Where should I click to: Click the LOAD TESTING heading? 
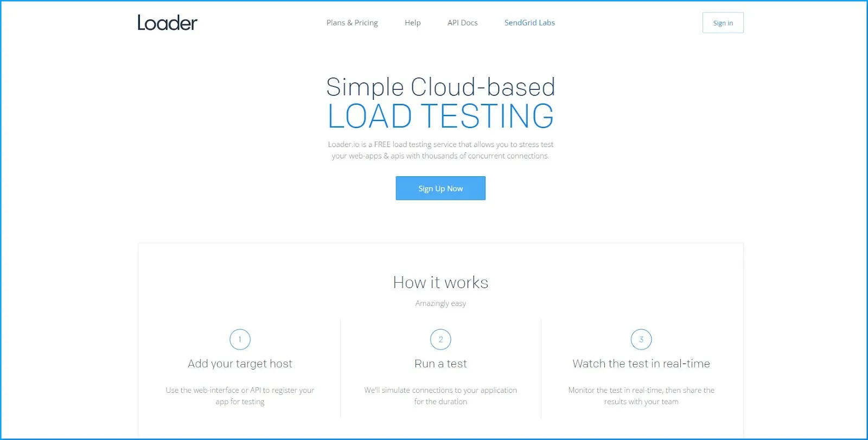[x=441, y=116]
